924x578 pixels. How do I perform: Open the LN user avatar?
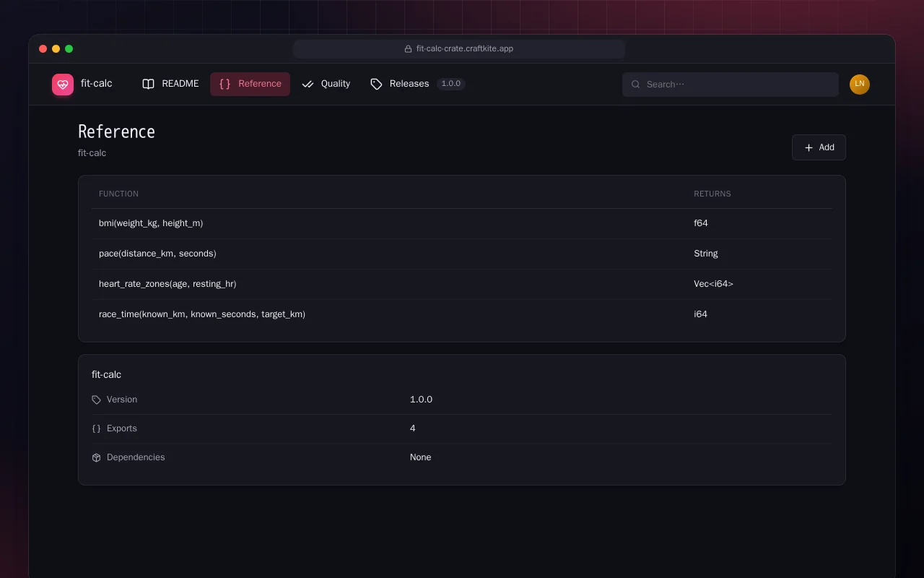[x=860, y=85]
